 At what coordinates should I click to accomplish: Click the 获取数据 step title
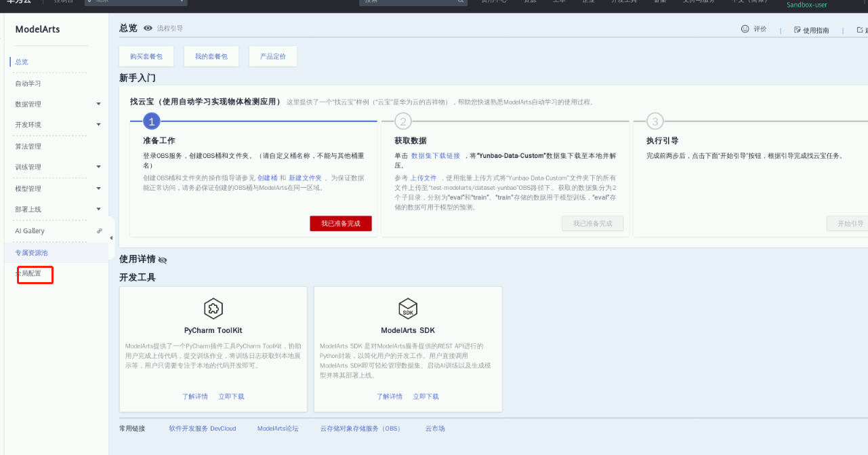tap(411, 140)
